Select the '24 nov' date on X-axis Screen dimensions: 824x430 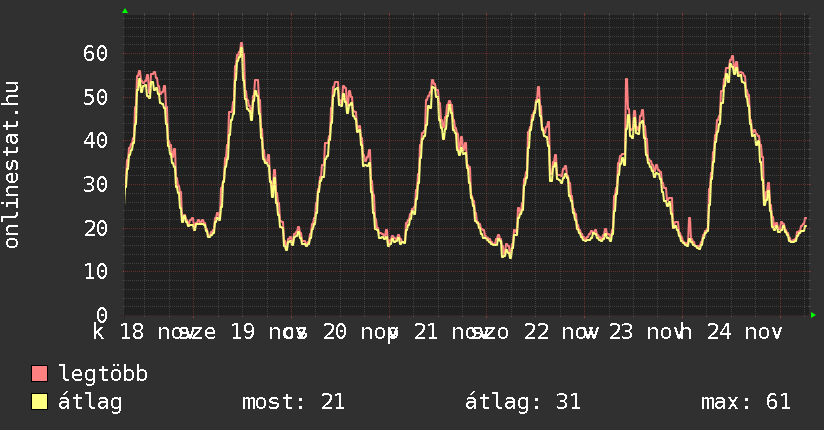743,332
